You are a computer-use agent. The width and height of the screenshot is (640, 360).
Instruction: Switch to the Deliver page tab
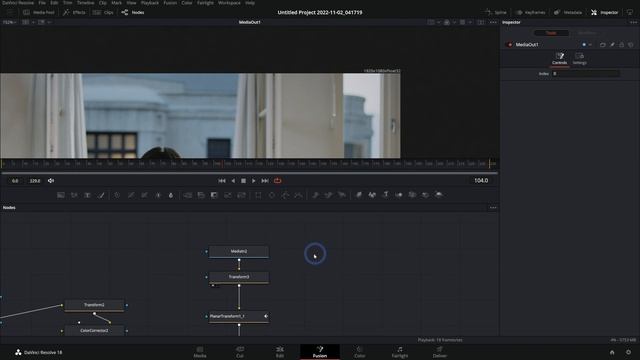tap(440, 352)
